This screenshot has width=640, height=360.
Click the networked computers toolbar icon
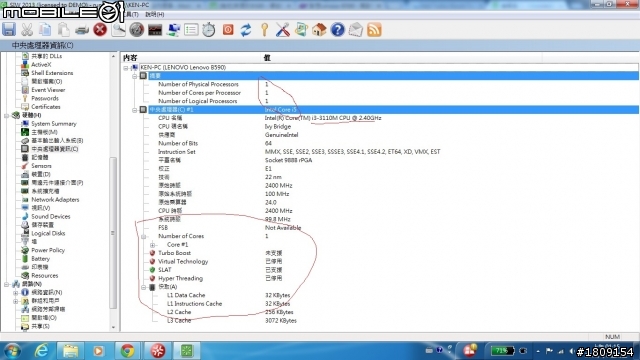173,30
